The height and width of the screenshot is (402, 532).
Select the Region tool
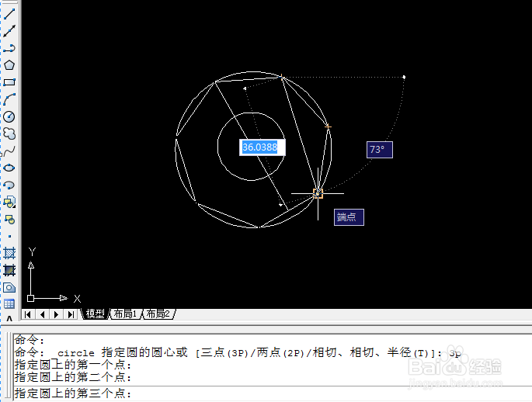tap(9, 288)
